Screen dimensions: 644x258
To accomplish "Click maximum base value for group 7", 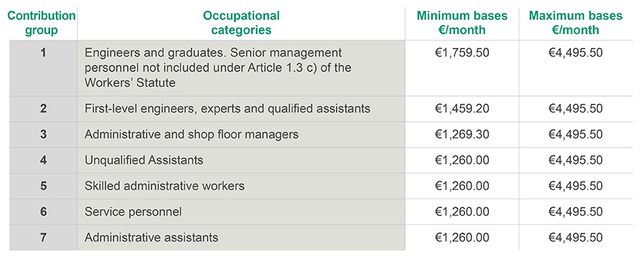I will pos(575,238).
